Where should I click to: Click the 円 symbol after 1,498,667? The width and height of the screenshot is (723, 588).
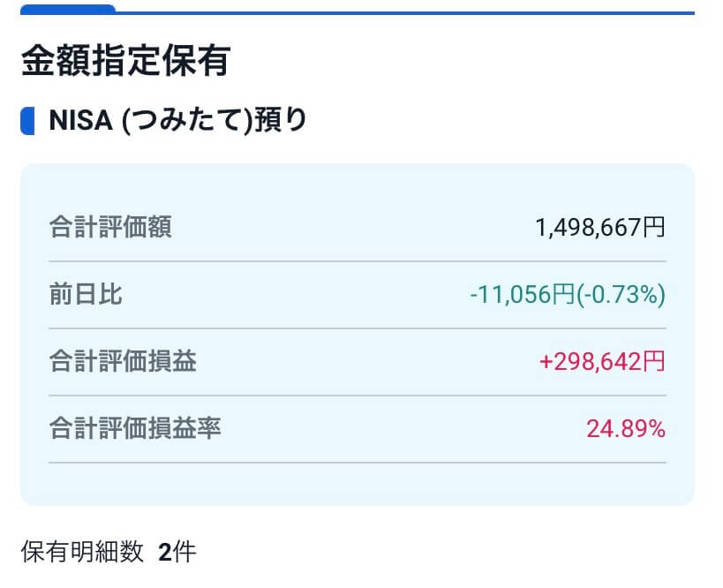[x=654, y=228]
